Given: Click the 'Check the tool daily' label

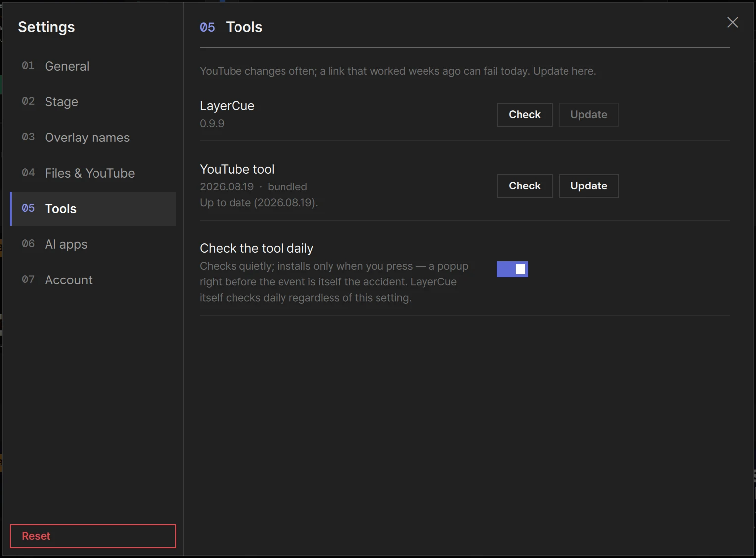Looking at the screenshot, I should click(x=256, y=248).
